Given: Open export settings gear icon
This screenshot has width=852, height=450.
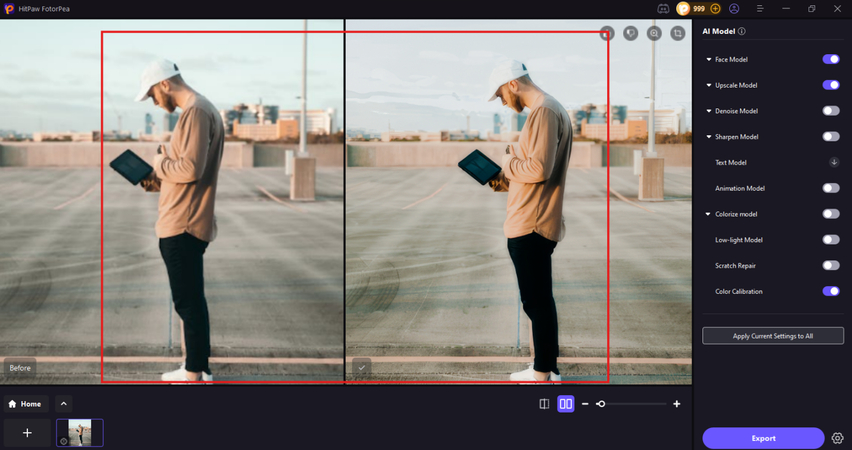Looking at the screenshot, I should click(x=837, y=438).
